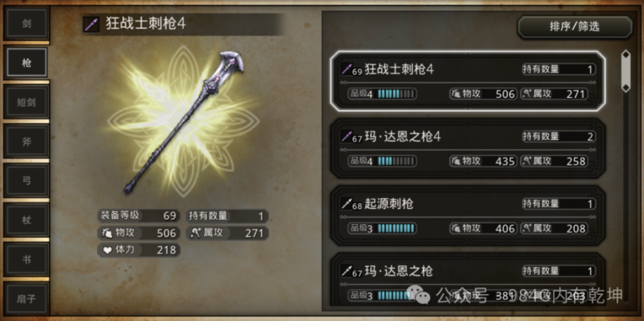
Task: Open the 排序/筛选 sort filter menu
Action: point(575,27)
